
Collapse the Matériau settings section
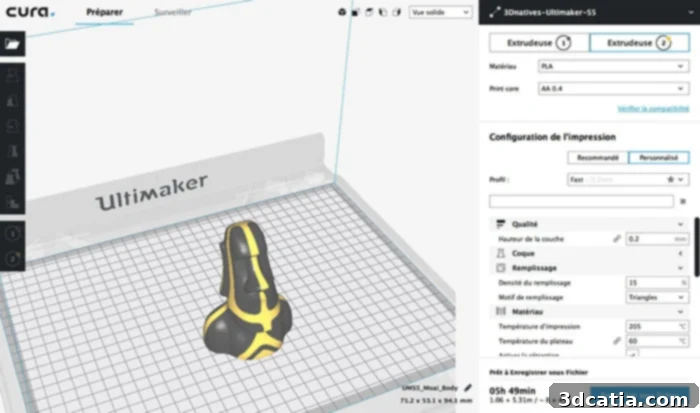(x=680, y=312)
